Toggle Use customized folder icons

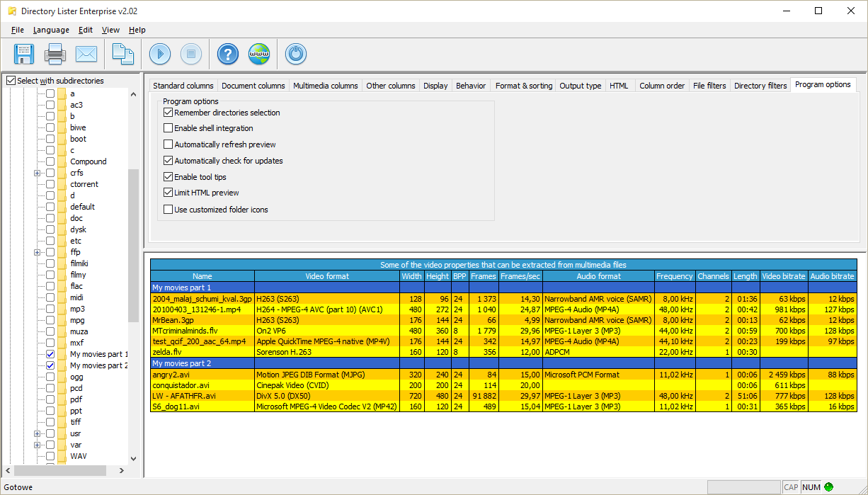pyautogui.click(x=169, y=209)
